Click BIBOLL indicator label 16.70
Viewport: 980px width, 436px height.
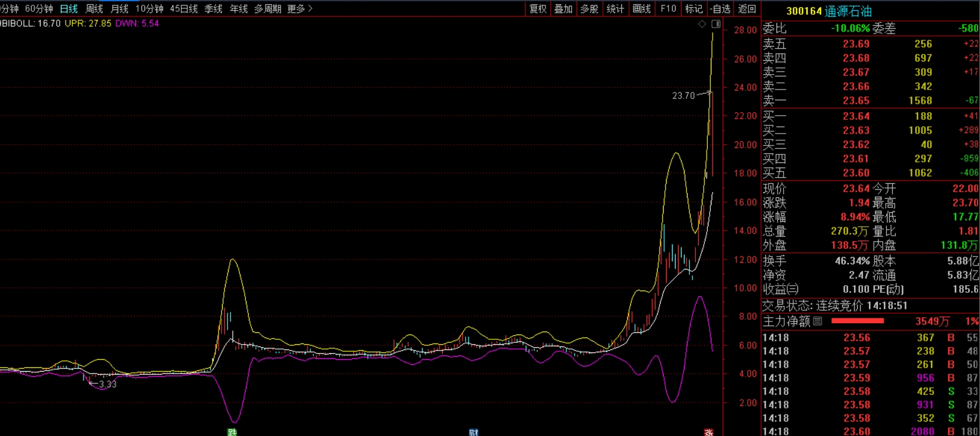(x=30, y=23)
